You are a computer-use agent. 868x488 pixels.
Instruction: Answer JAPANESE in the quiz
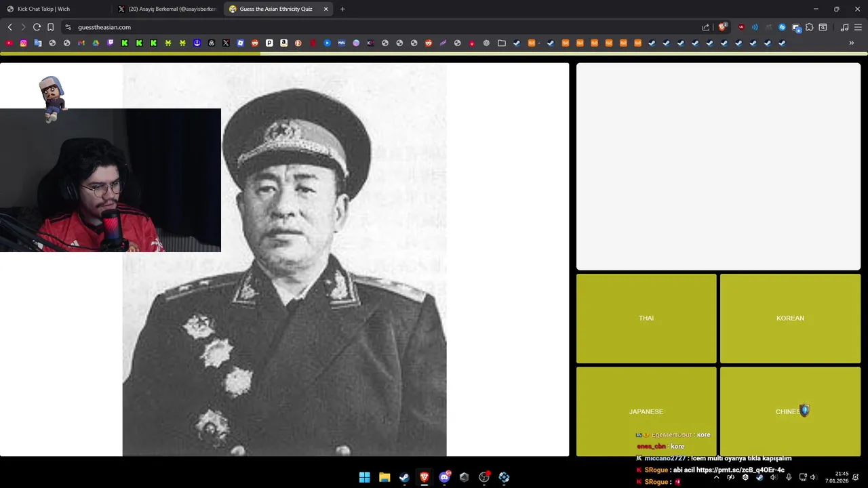pyautogui.click(x=646, y=411)
